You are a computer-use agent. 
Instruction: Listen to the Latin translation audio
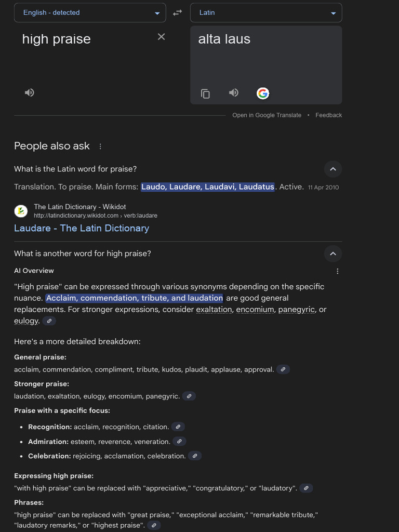(234, 92)
